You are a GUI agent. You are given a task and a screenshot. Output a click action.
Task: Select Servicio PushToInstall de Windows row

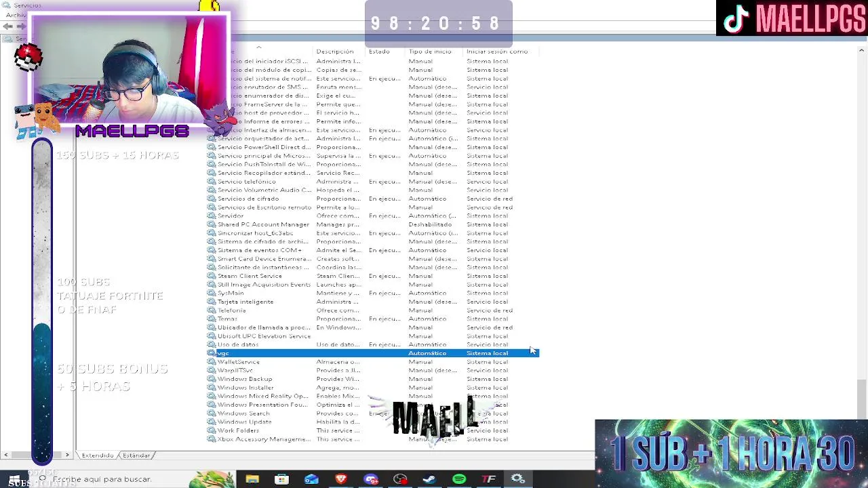pyautogui.click(x=373, y=164)
